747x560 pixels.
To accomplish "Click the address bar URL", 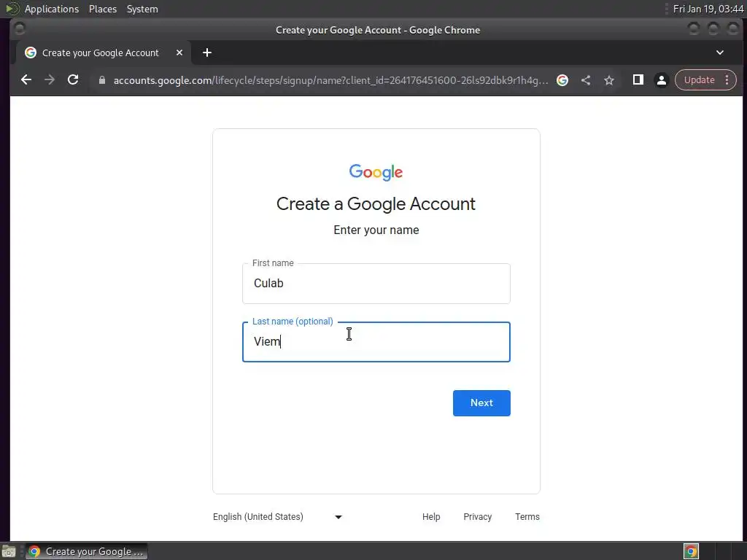I will (x=330, y=80).
